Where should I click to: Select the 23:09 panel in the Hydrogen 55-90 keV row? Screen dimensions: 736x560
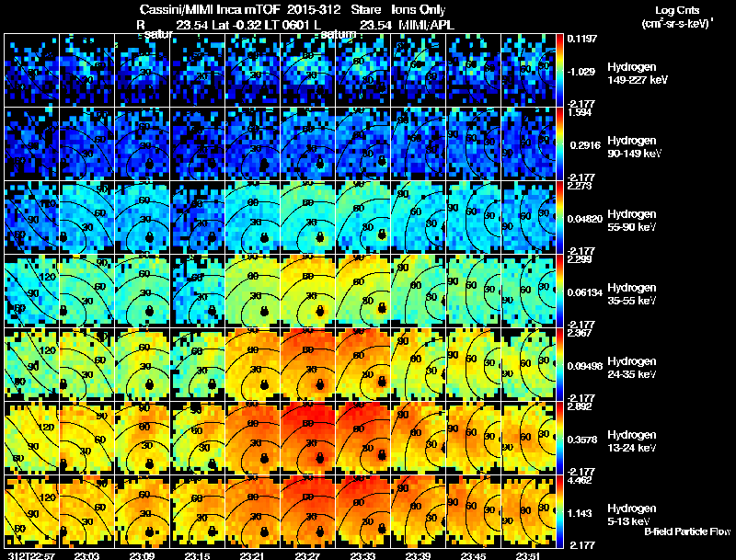[142, 217]
